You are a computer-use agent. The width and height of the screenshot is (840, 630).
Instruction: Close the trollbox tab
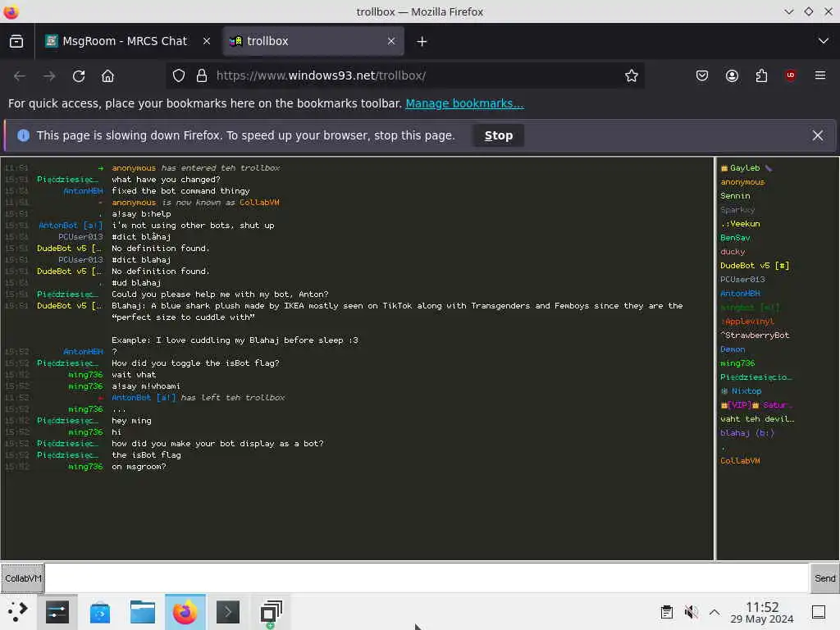(391, 41)
